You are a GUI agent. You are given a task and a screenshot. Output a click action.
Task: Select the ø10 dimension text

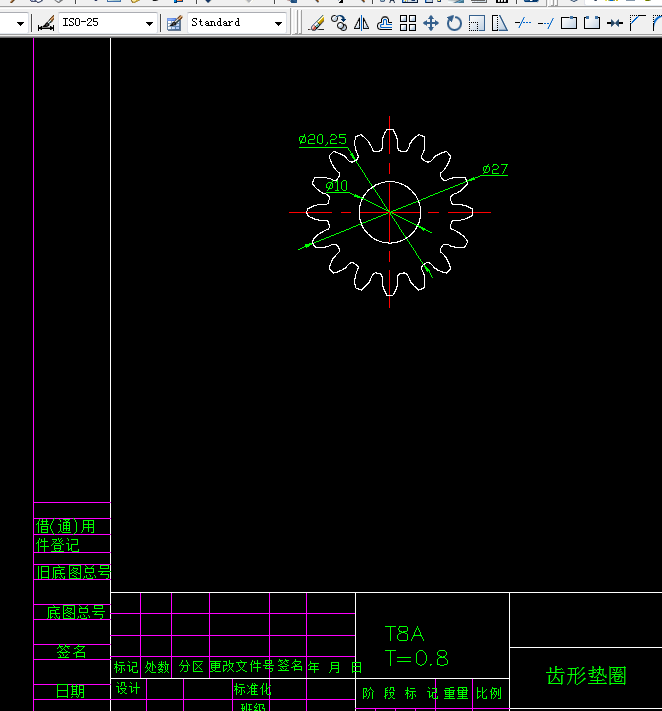point(336,185)
